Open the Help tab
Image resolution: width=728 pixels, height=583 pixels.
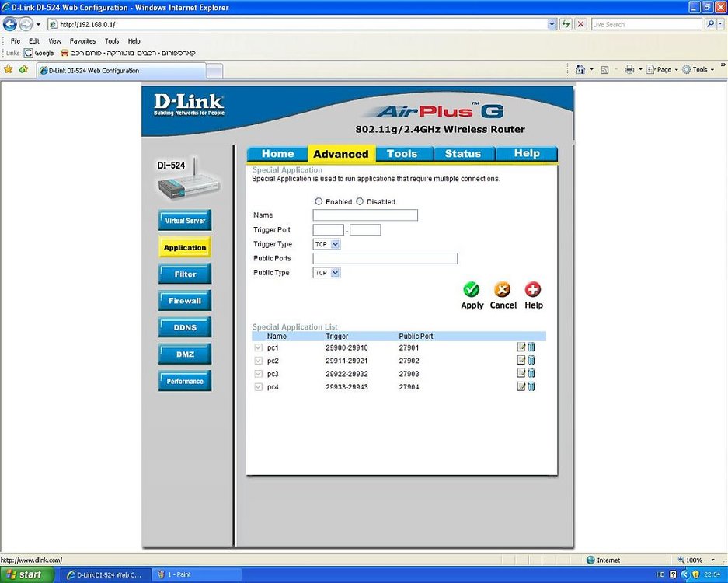pyautogui.click(x=527, y=154)
